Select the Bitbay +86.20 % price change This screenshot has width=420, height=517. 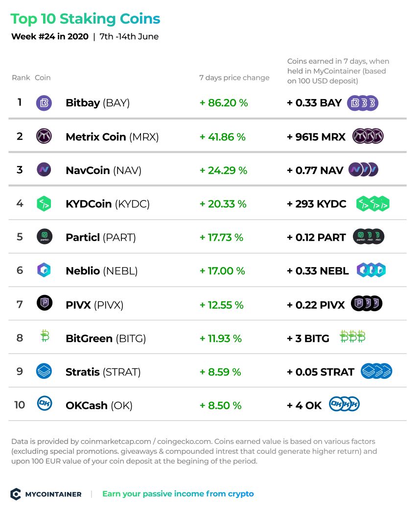point(224,103)
